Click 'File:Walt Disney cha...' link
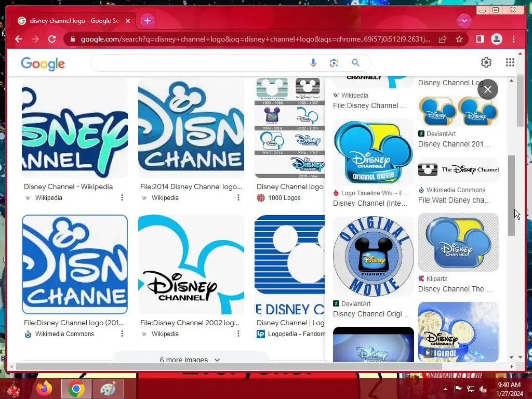Image resolution: width=532 pixels, height=399 pixels. pyautogui.click(x=454, y=200)
